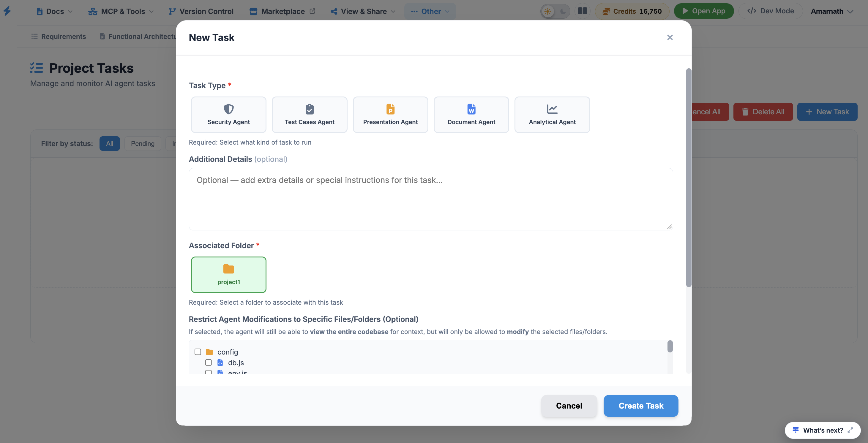Switch to the Functional Architecture tab
This screenshot has width=868, height=443.
(138, 37)
